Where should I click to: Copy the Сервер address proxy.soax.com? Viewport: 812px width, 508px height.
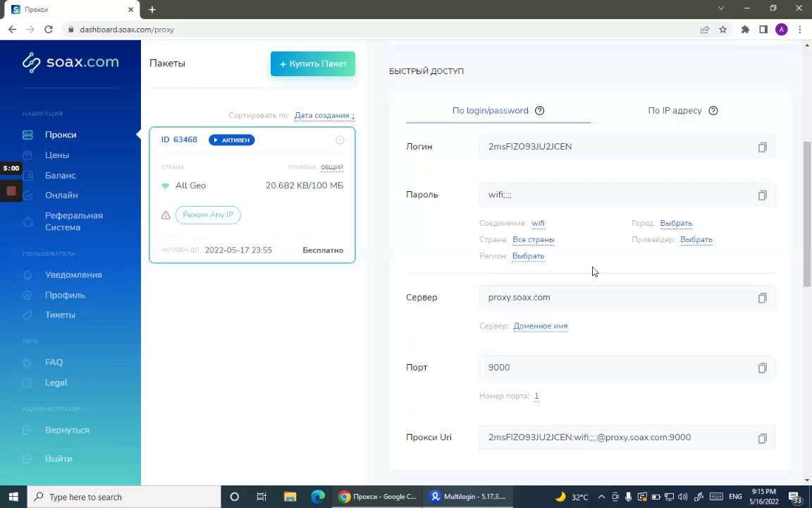click(x=762, y=298)
